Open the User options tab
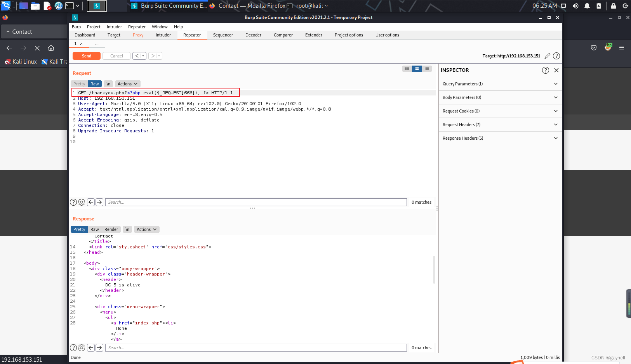 (x=387, y=35)
